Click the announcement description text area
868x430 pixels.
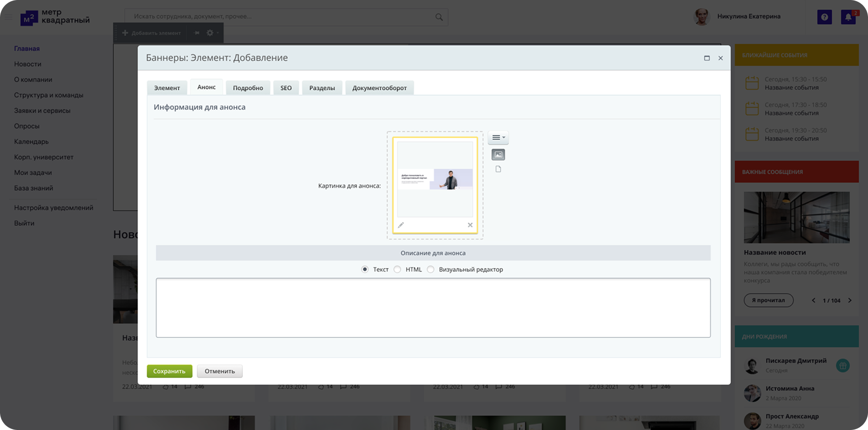pyautogui.click(x=433, y=308)
